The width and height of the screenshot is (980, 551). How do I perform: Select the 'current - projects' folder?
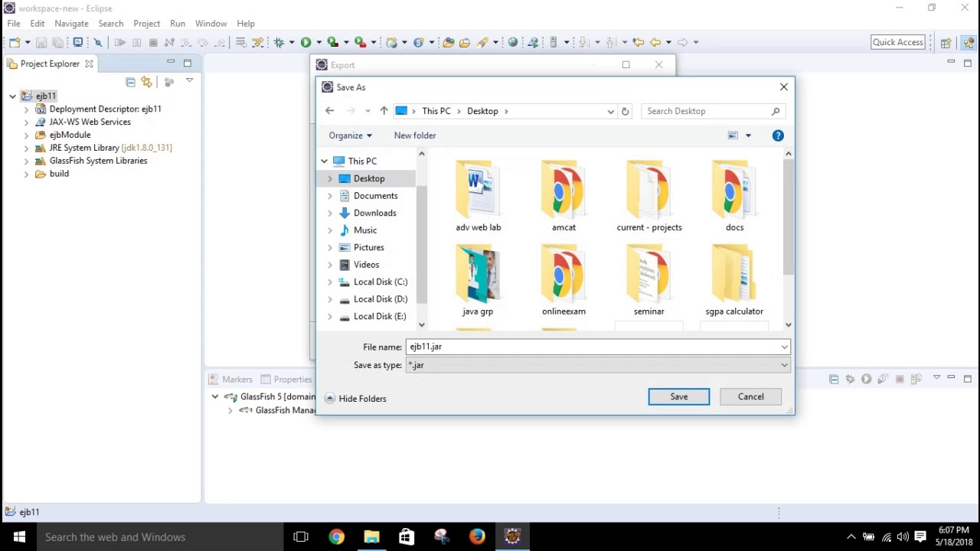click(649, 196)
